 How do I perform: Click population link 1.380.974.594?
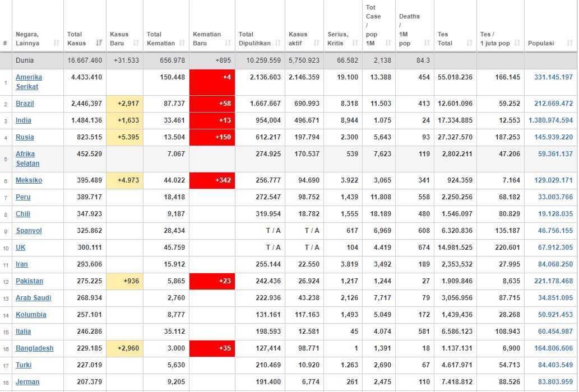(x=550, y=120)
